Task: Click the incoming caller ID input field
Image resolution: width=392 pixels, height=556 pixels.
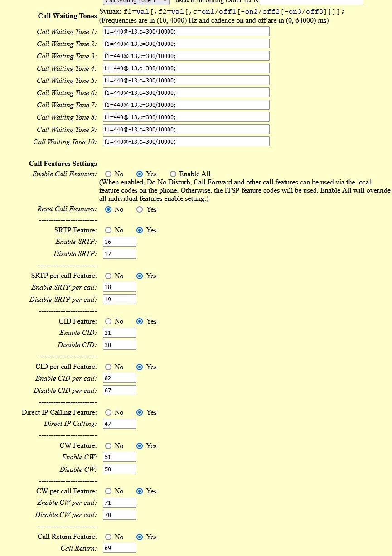Action: tap(311, 2)
